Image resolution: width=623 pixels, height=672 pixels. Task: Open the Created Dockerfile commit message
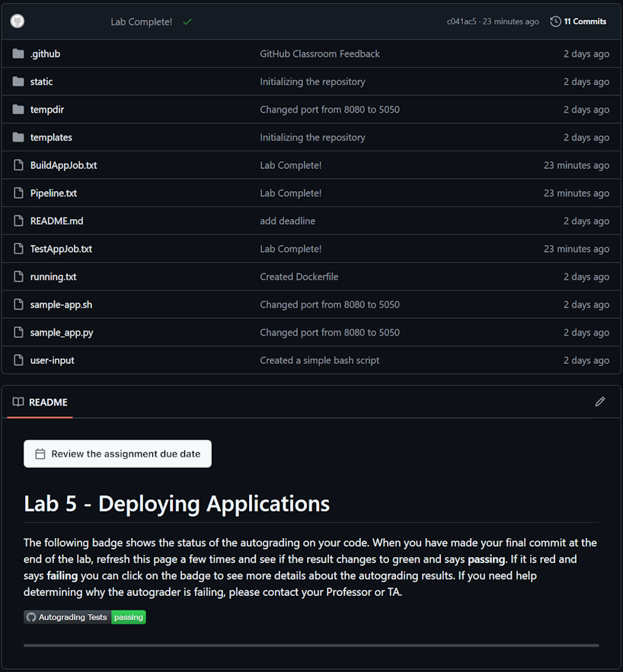[299, 277]
